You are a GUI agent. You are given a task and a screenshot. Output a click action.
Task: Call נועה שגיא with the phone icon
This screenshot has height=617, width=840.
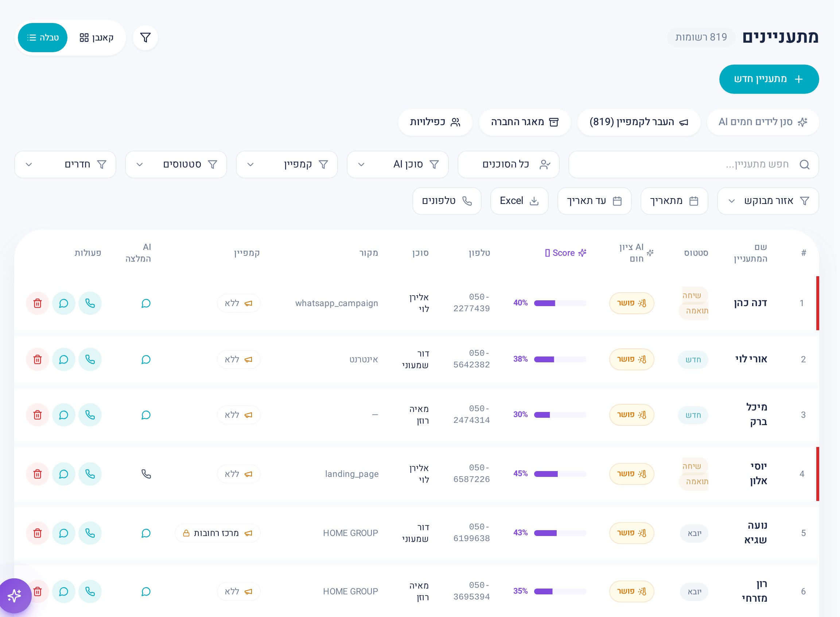(90, 533)
